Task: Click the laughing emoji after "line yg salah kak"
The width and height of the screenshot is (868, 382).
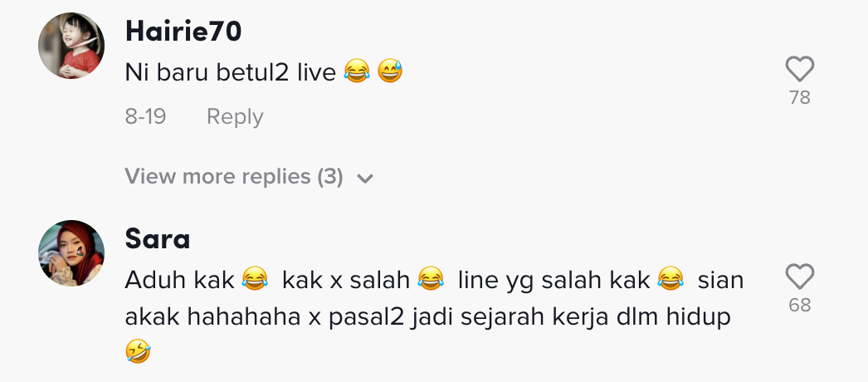Action: tap(670, 281)
